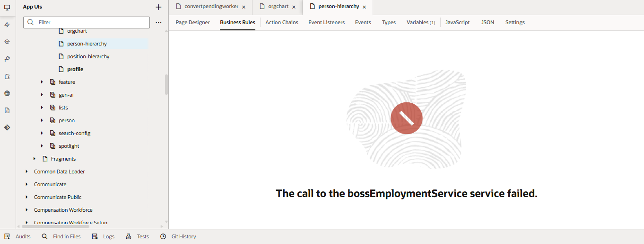Open the Types tab
This screenshot has width=644, height=244.
pos(389,22)
